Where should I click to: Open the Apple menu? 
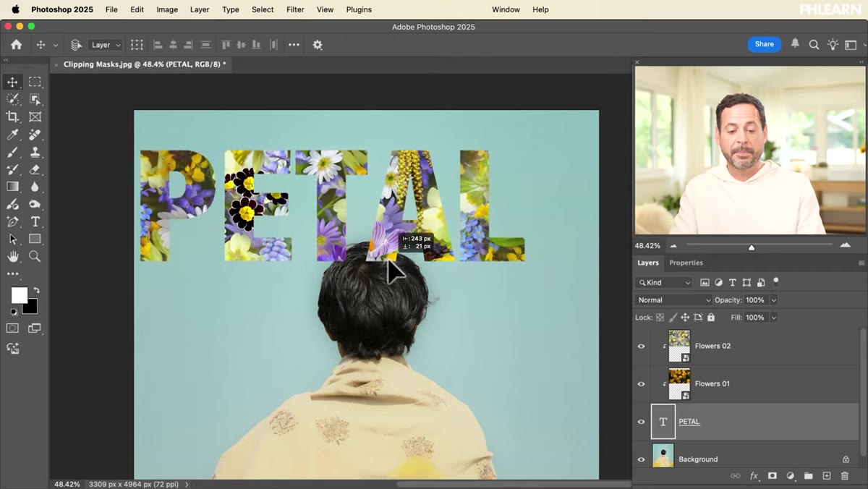[15, 9]
